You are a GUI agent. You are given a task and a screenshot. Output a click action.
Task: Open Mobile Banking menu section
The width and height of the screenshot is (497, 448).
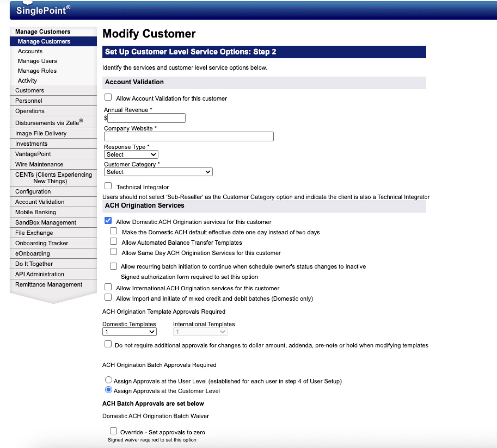pyautogui.click(x=53, y=212)
